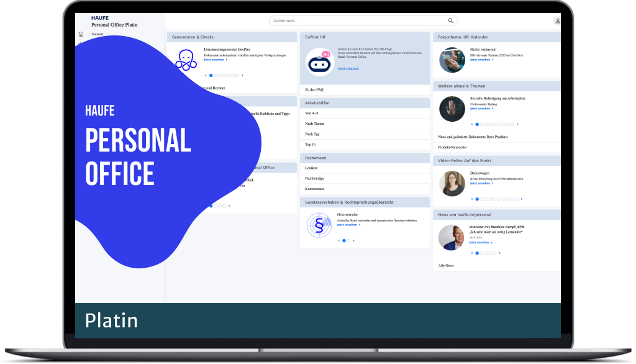Viewport: 636px width, 364px height.
Task: Open the Produkt-Newsletter link
Action: click(x=453, y=147)
